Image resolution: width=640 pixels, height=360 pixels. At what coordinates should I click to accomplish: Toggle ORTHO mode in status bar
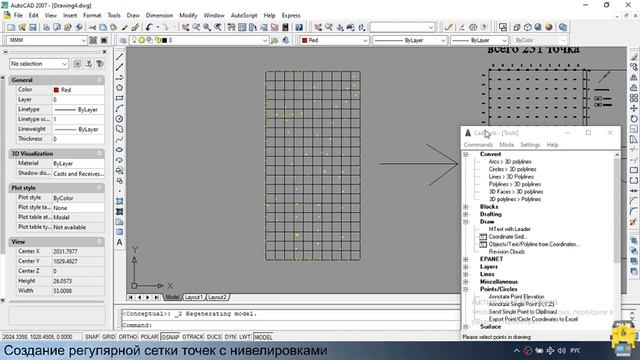point(128,337)
